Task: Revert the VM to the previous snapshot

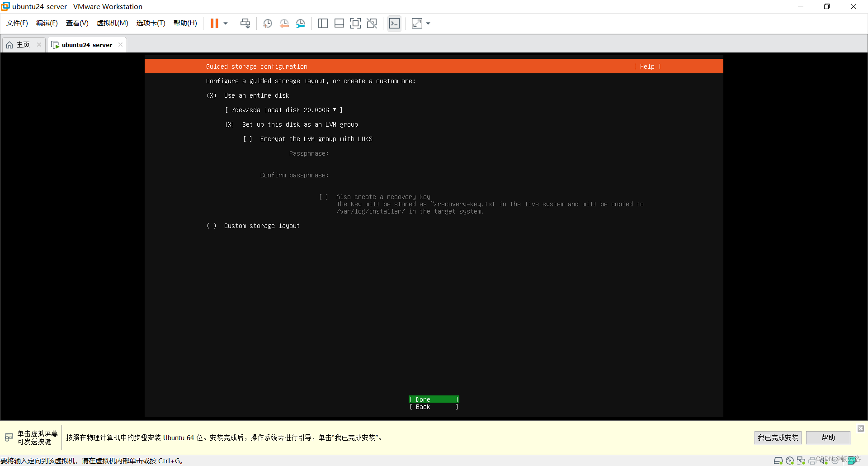Action: point(284,24)
